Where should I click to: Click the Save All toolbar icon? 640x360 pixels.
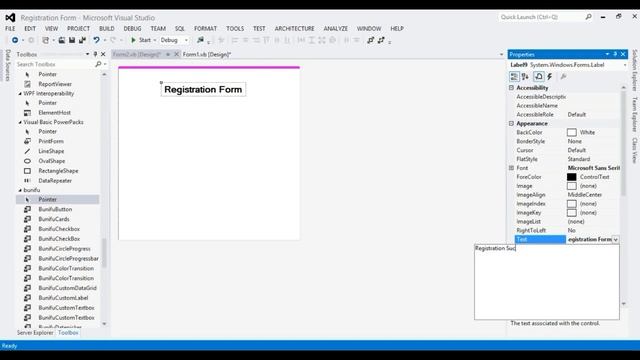[x=82, y=40]
